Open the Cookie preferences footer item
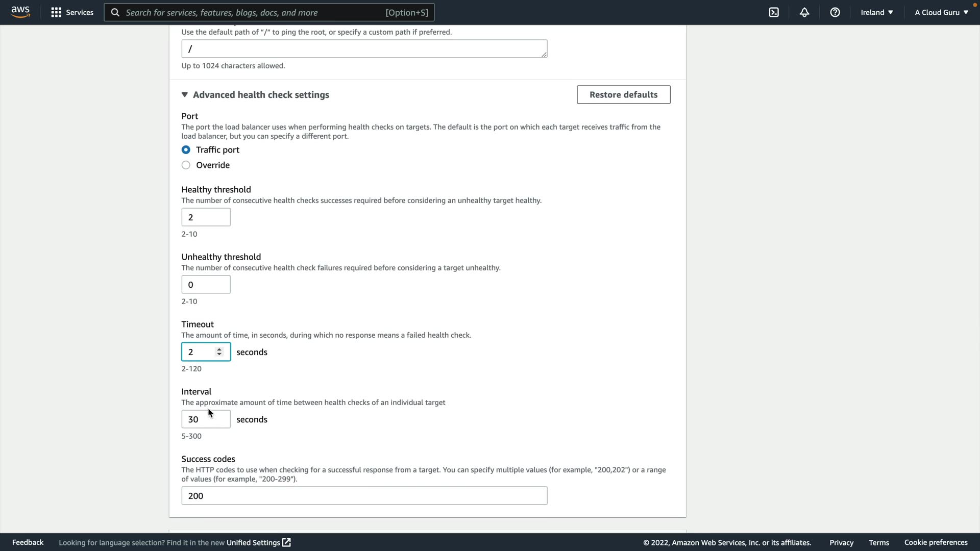 [936, 542]
